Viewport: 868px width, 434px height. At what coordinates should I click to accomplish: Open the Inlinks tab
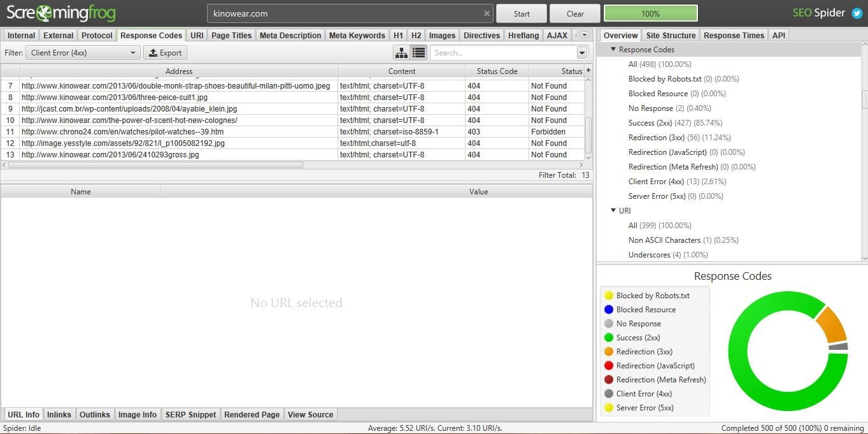point(59,415)
